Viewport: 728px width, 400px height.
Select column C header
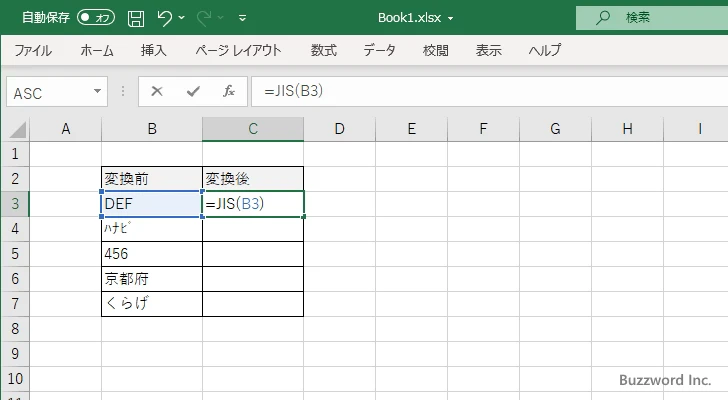pyautogui.click(x=253, y=129)
